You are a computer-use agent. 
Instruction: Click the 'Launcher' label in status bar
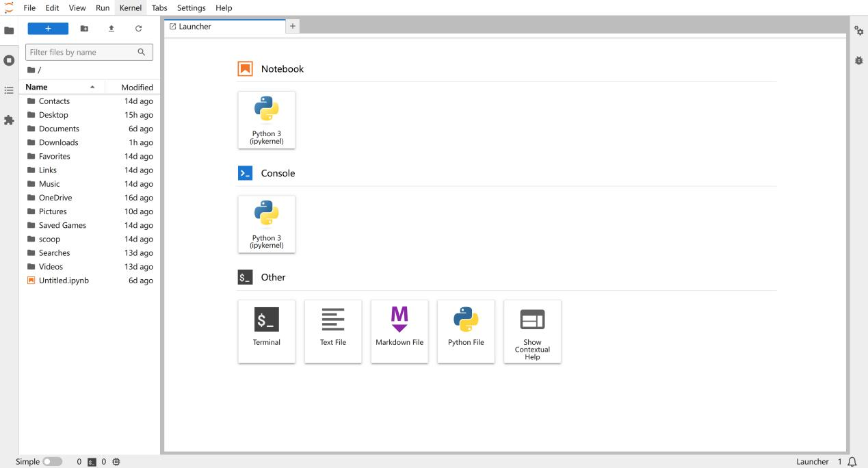pyautogui.click(x=812, y=462)
